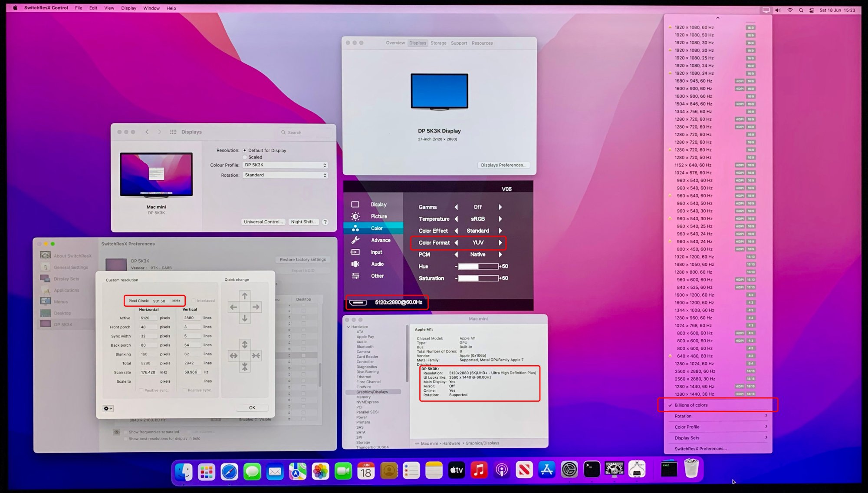This screenshot has width=868, height=493.
Task: Select Default for Display radio button
Action: coord(245,150)
